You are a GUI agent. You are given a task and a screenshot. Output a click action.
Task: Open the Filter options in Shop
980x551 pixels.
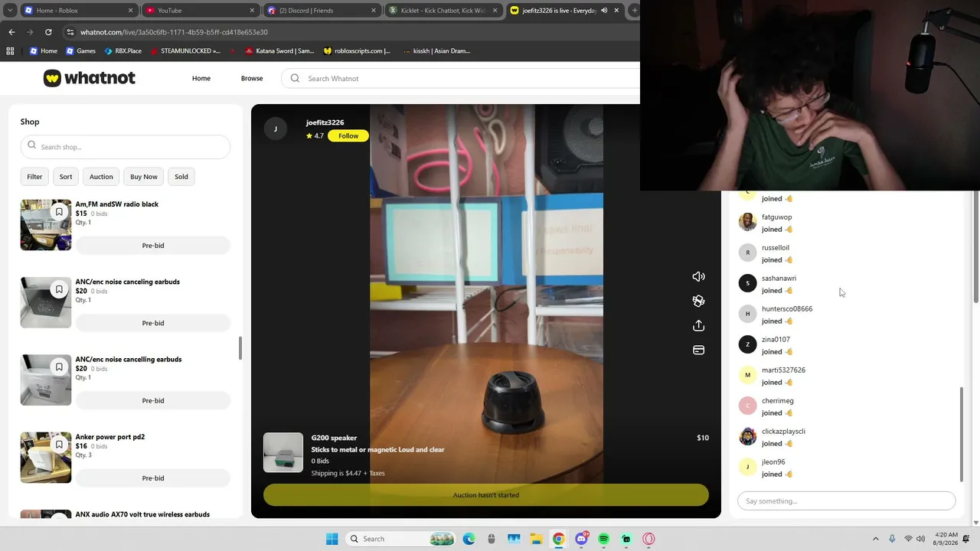(x=34, y=177)
